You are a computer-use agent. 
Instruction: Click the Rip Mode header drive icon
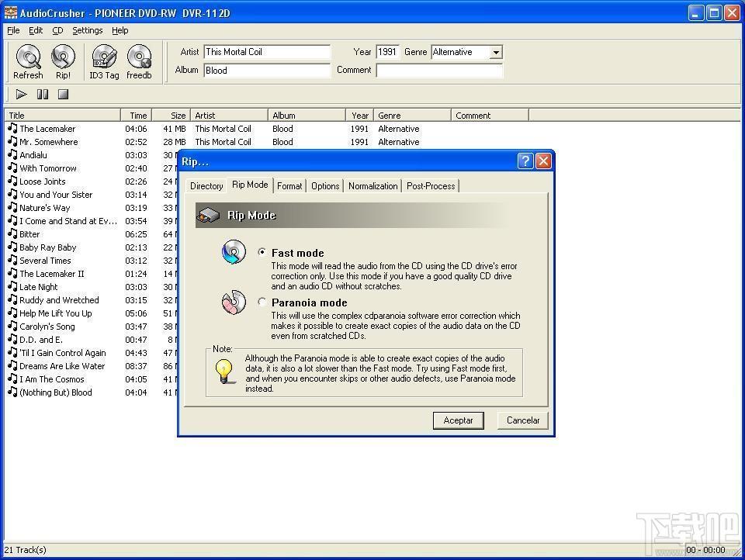(209, 215)
